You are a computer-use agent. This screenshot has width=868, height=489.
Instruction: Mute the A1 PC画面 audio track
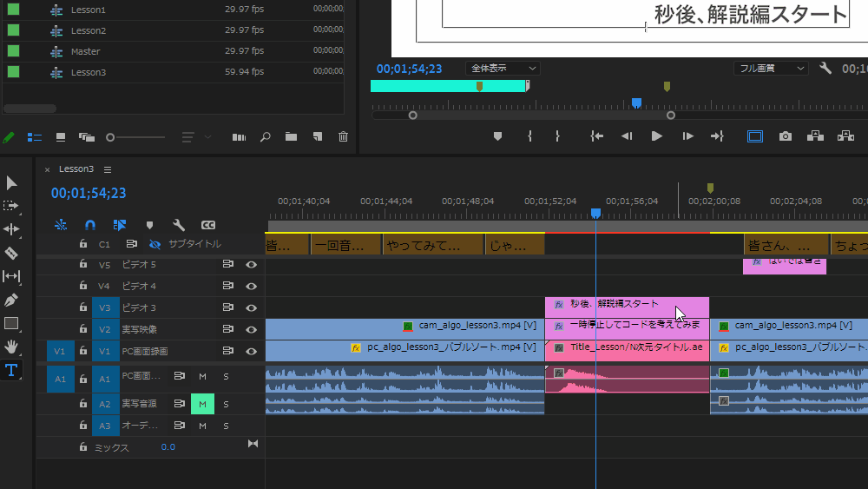click(x=202, y=377)
